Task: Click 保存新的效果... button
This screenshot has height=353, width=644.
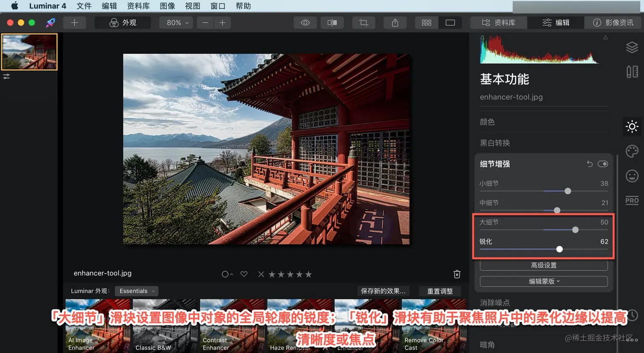Action: 383,291
